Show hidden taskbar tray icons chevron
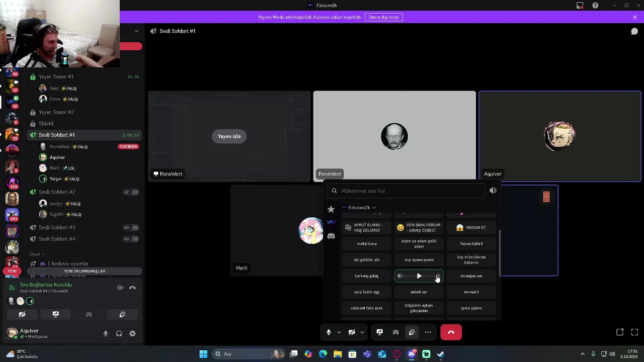This screenshot has width=644, height=362. (x=582, y=354)
